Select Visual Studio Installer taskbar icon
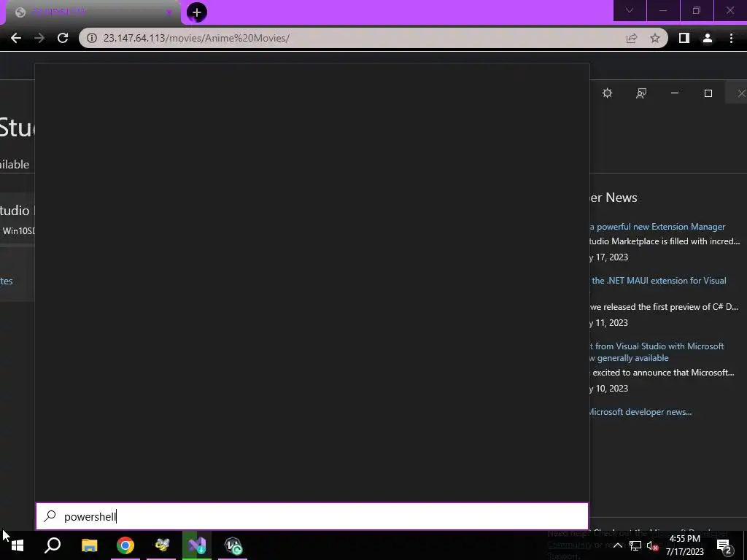The image size is (747, 560). 196,545
